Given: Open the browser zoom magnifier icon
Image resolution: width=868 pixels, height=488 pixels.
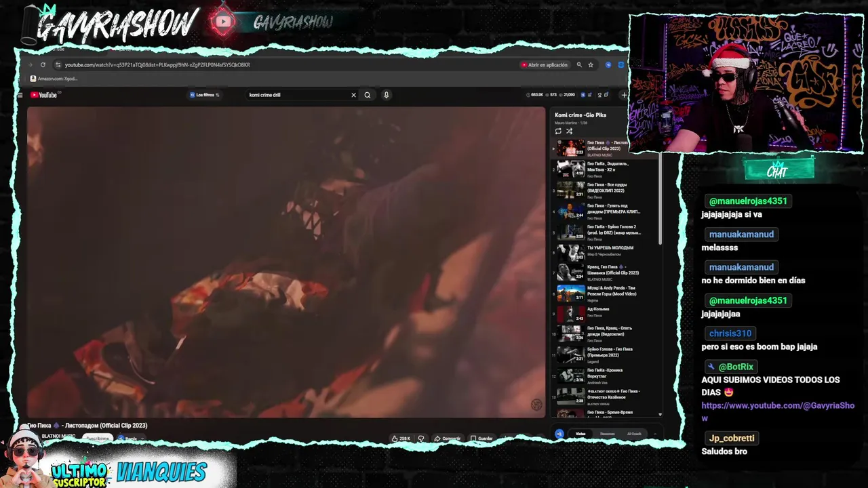Looking at the screenshot, I should tap(579, 65).
